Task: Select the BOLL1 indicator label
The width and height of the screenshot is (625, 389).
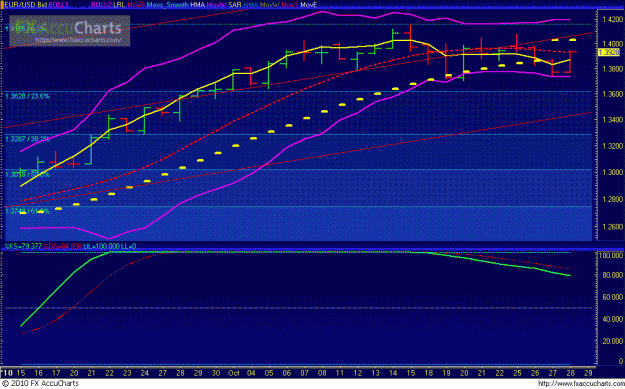Action: click(58, 5)
